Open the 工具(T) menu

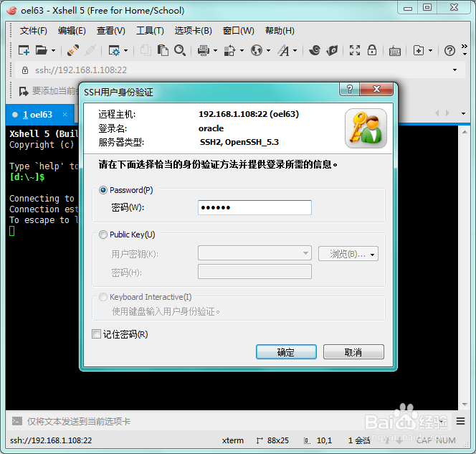pyautogui.click(x=150, y=31)
